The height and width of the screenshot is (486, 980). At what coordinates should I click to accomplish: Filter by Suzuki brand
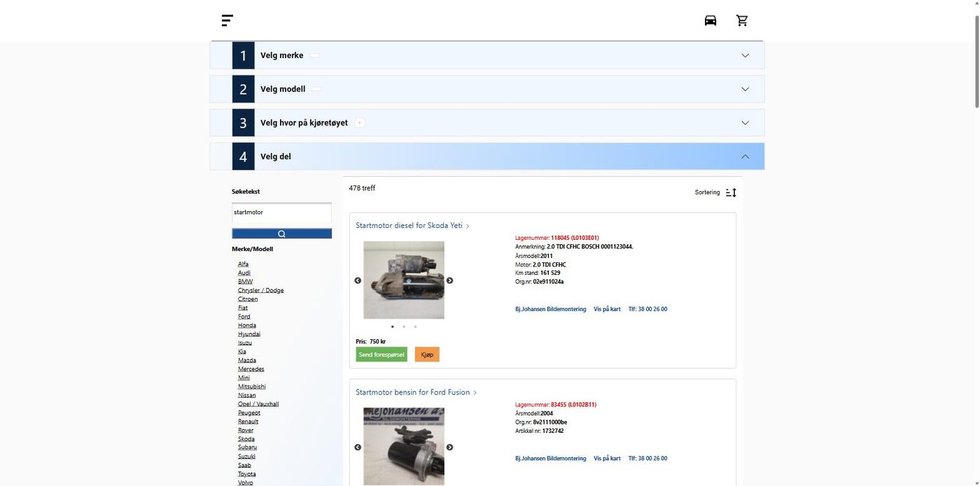tap(246, 457)
